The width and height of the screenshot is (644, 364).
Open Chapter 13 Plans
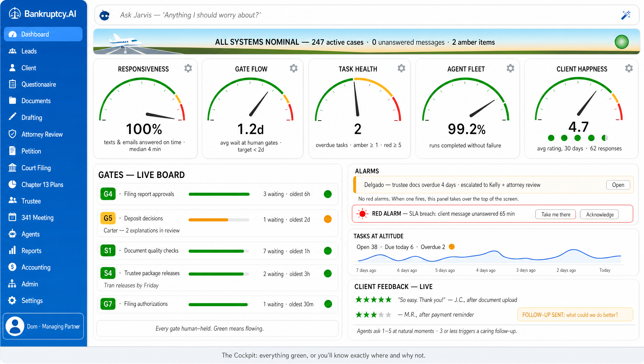pyautogui.click(x=43, y=184)
